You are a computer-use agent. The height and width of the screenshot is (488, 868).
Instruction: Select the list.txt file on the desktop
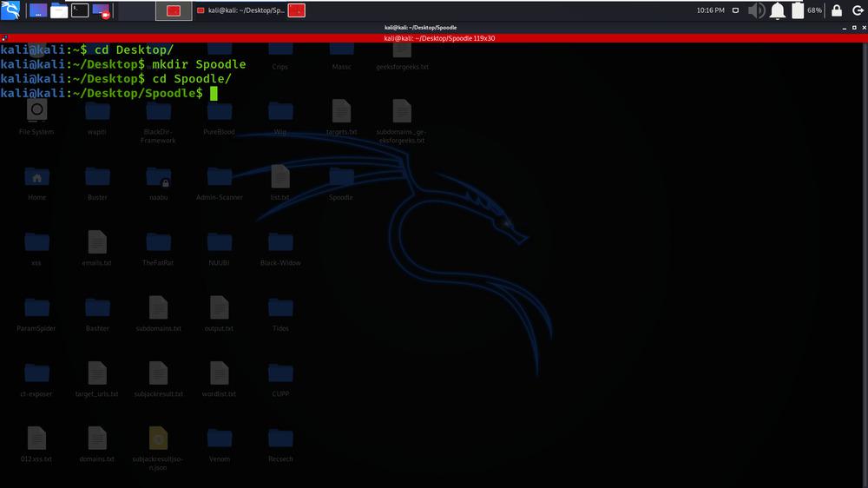pos(280,183)
